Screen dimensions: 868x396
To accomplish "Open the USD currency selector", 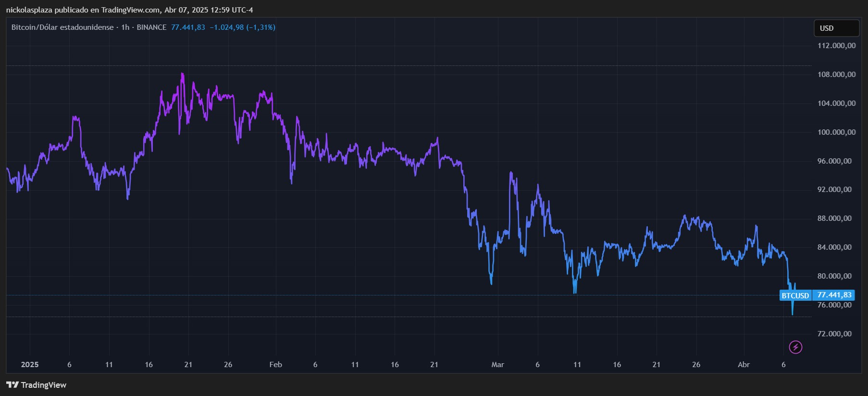I will pyautogui.click(x=836, y=28).
